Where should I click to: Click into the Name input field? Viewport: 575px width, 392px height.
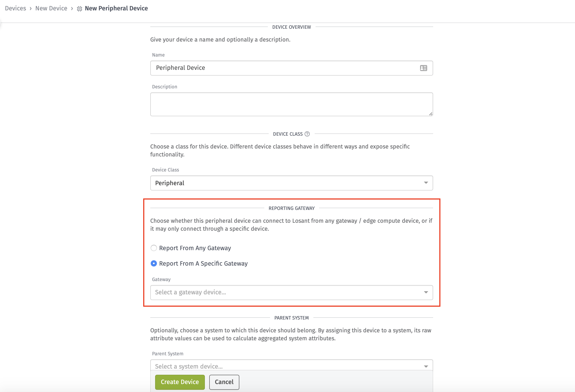click(291, 68)
